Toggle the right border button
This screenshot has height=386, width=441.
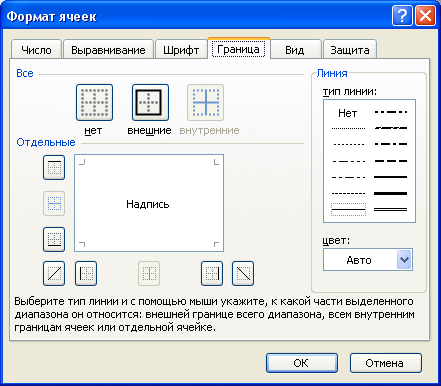click(x=212, y=274)
